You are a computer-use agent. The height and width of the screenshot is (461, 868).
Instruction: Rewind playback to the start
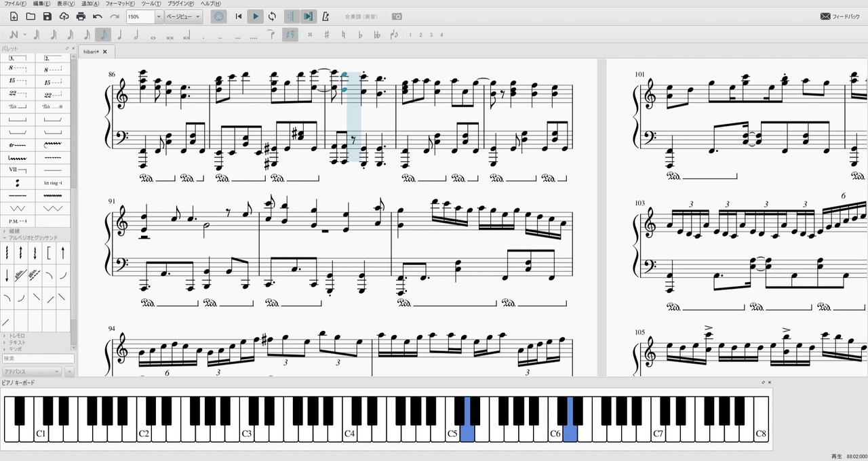tap(239, 16)
